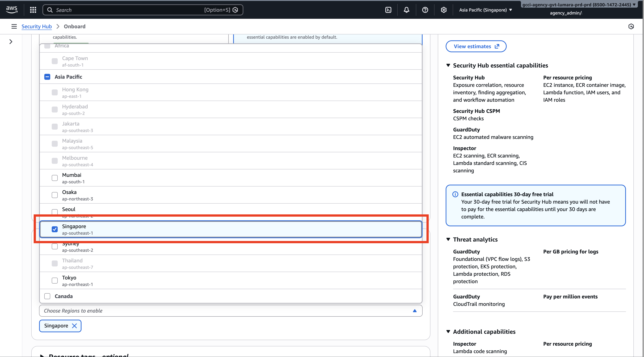The height and width of the screenshot is (357, 644).
Task: Click the info icon in free trial notice
Action: click(455, 194)
